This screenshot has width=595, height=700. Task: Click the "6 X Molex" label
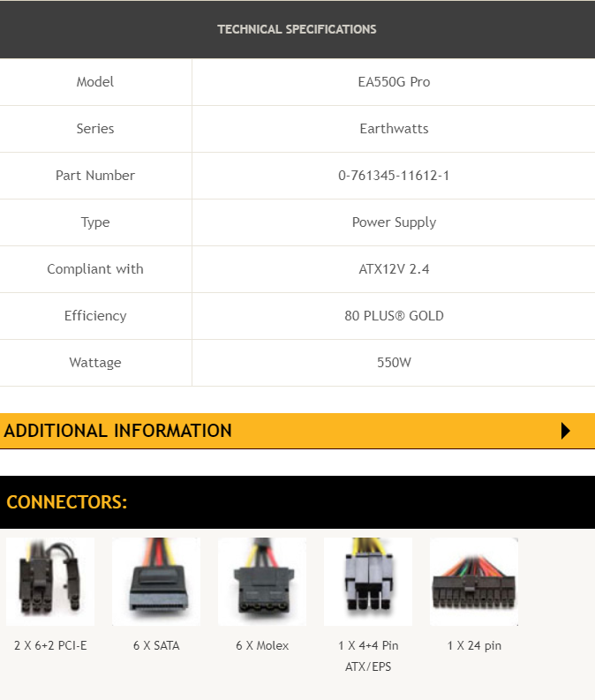(x=262, y=646)
